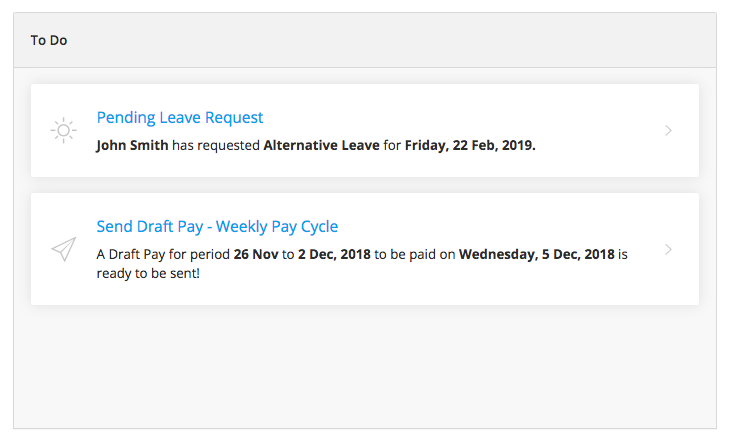Click the word 'is' after pay date

tap(623, 254)
